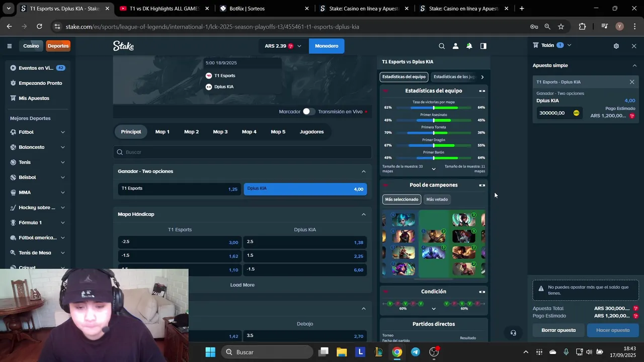Expand the Estadísticas del equipo widget
The height and width of the screenshot is (362, 644).
click(482, 91)
